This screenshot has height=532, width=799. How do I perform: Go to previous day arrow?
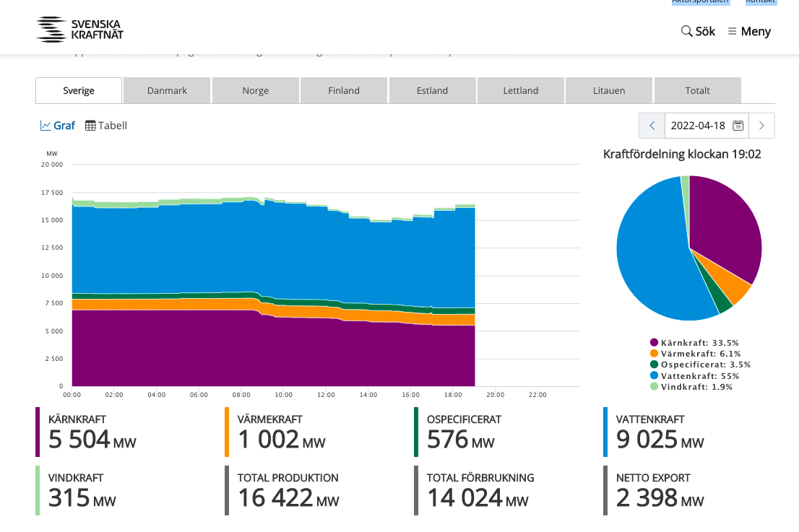pyautogui.click(x=652, y=125)
